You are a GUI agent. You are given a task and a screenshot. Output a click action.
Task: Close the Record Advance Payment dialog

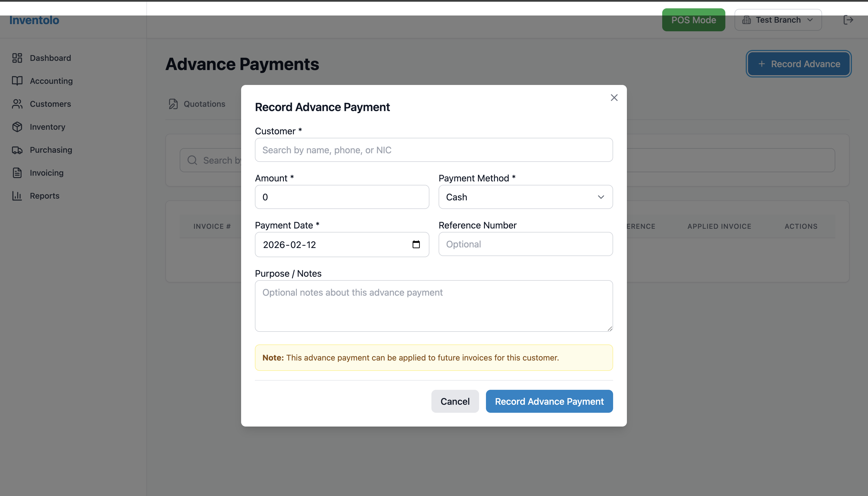point(614,98)
